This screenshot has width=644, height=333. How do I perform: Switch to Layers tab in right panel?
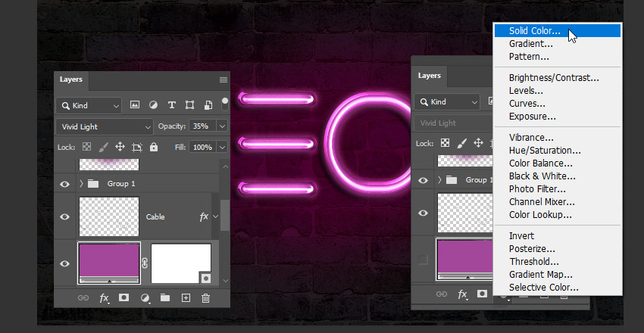coord(429,76)
